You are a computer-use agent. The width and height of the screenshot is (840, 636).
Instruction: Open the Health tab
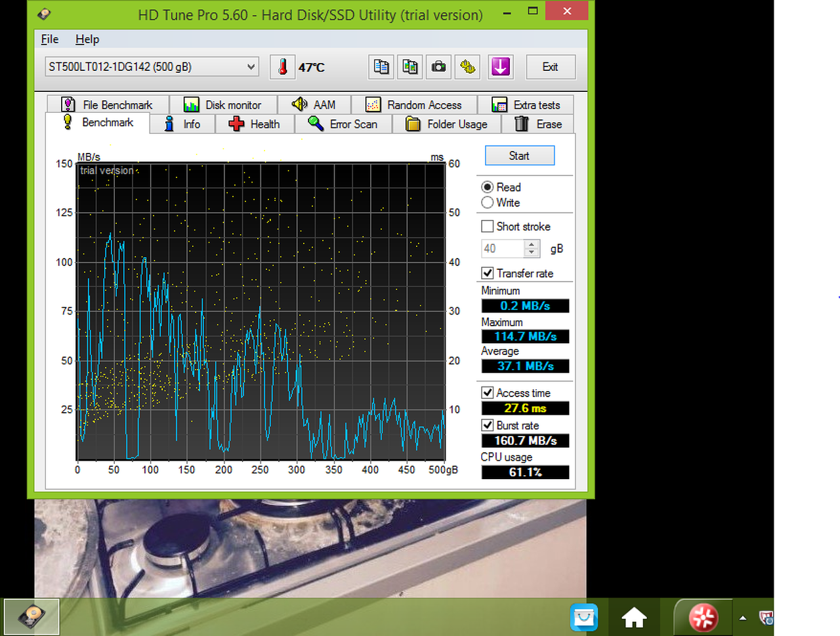pyautogui.click(x=255, y=124)
